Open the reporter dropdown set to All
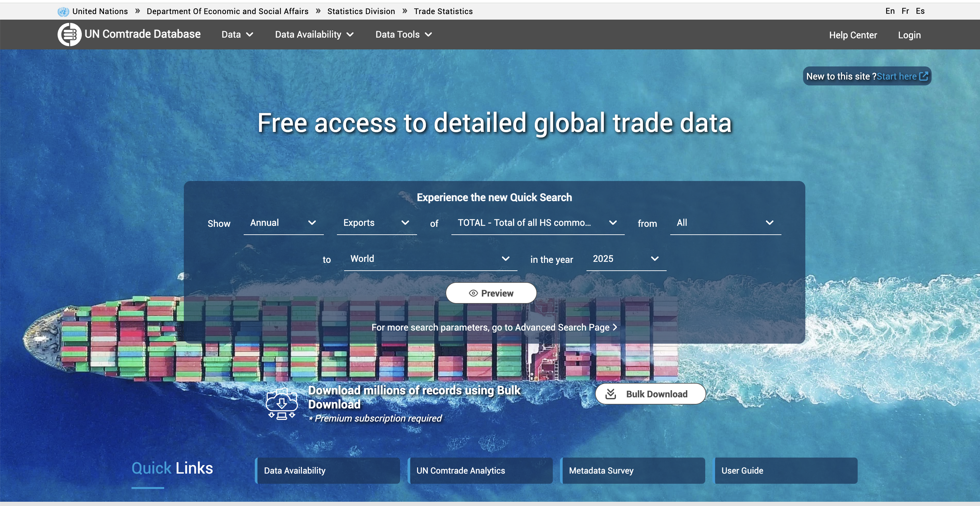980x506 pixels. (725, 223)
